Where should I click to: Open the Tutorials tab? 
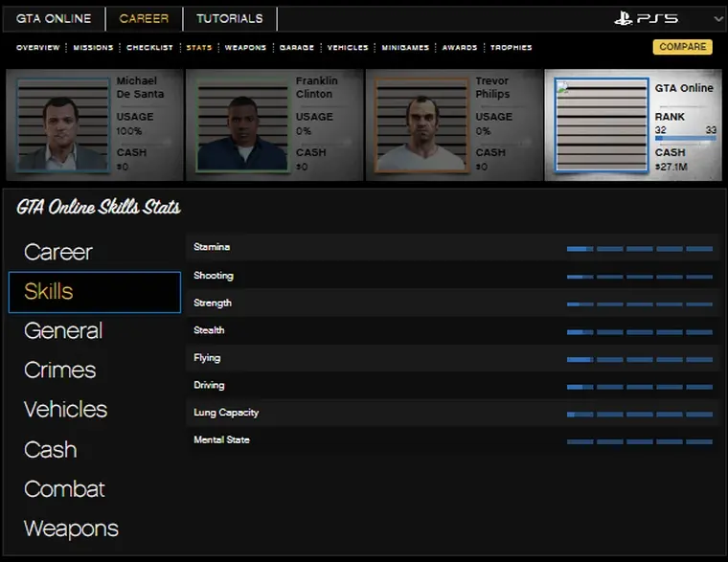(x=230, y=18)
